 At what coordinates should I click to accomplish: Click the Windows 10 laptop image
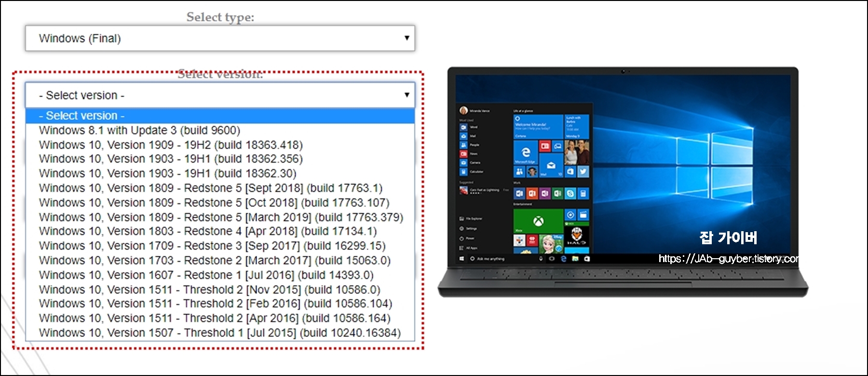623,182
